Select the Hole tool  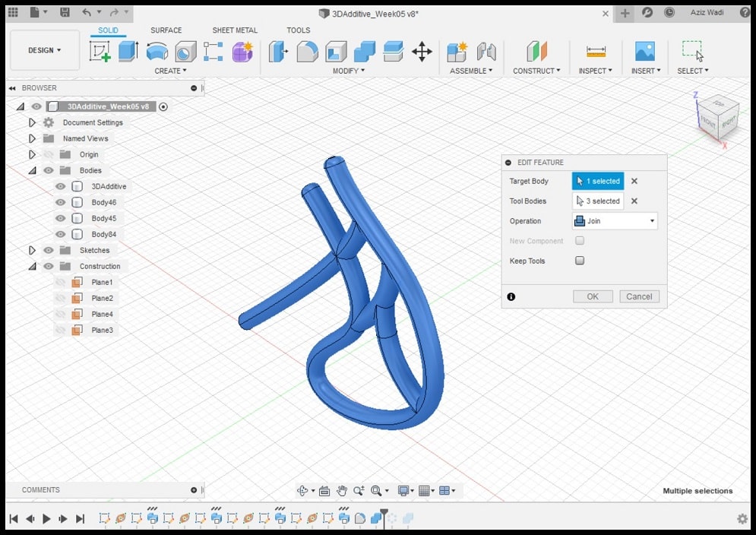pos(185,51)
